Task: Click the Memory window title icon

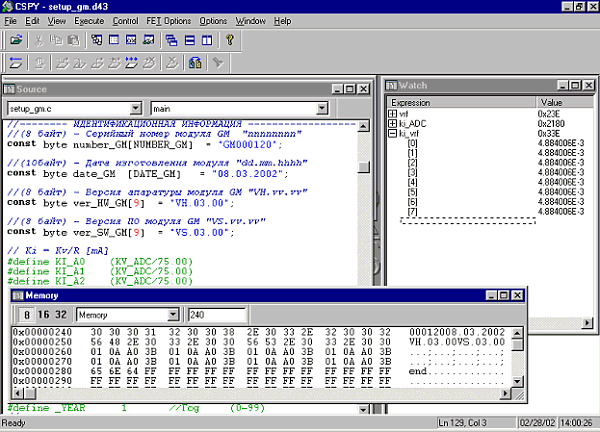Action: coord(18,295)
